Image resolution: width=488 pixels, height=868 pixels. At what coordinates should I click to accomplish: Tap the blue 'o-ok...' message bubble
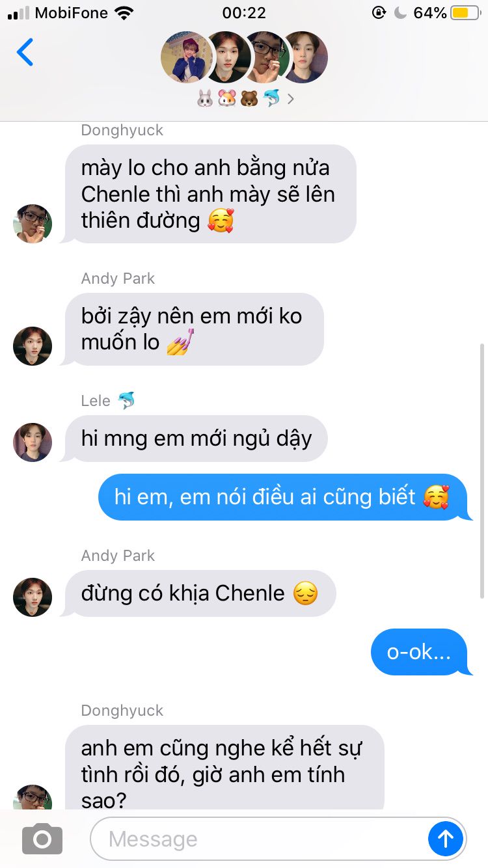tap(420, 651)
